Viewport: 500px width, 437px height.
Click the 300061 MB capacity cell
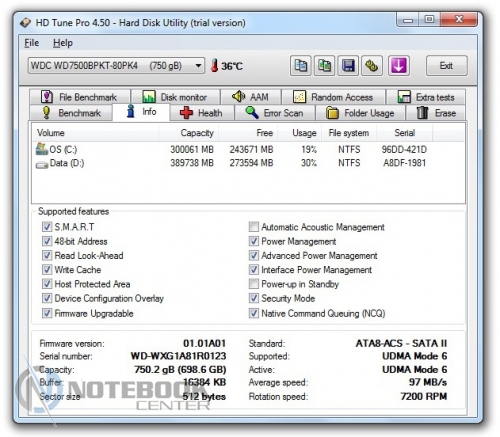[x=192, y=149]
